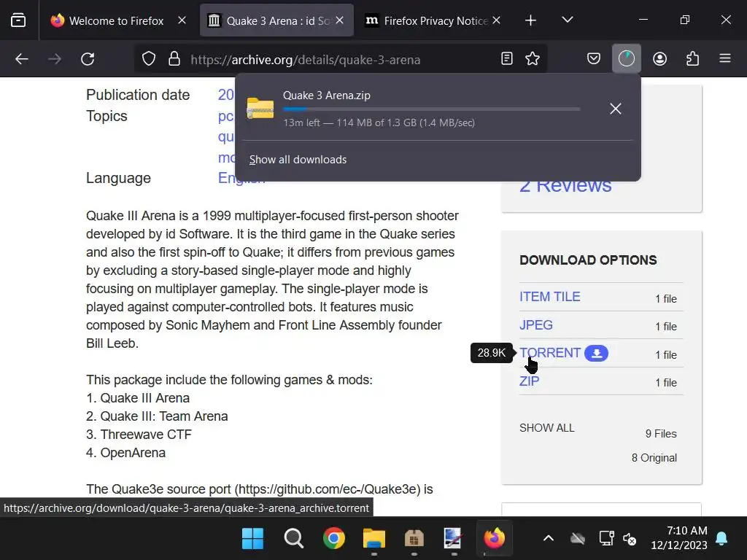The image size is (747, 560).
Task: Expand the list all tabs chevron
Action: 567,20
